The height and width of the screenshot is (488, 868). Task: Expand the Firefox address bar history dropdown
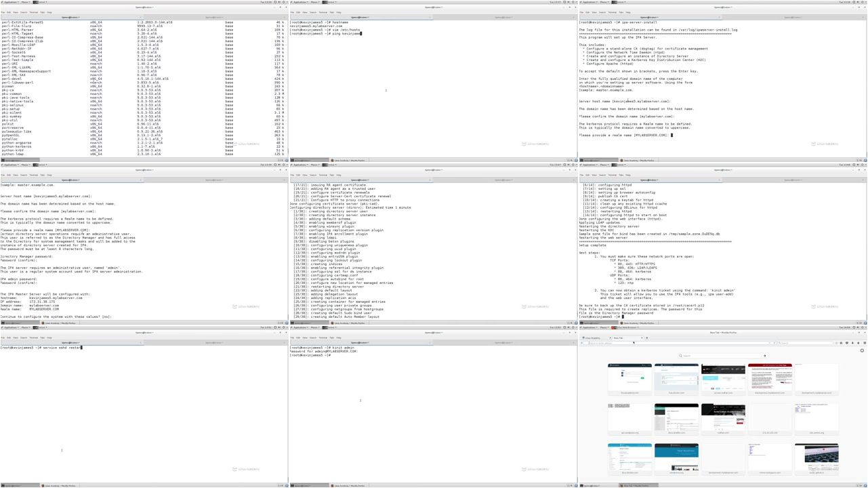tap(769, 343)
